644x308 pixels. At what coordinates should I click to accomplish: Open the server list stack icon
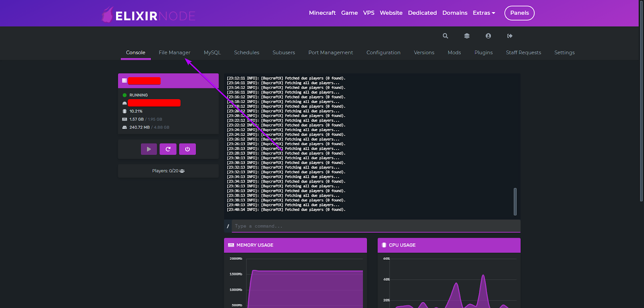[467, 36]
